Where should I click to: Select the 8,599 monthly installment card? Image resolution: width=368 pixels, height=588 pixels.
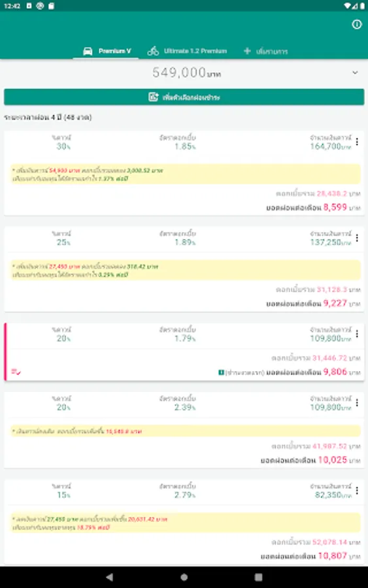[x=184, y=173]
